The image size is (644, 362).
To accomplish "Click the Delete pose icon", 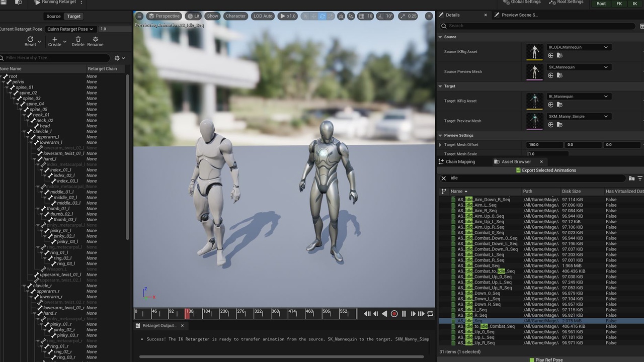I will tap(78, 39).
